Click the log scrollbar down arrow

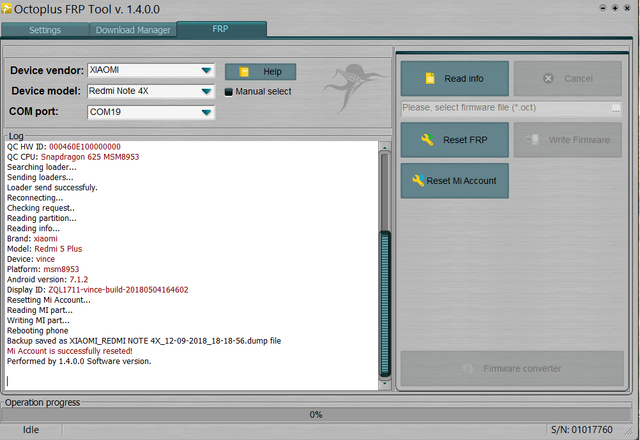(x=384, y=383)
